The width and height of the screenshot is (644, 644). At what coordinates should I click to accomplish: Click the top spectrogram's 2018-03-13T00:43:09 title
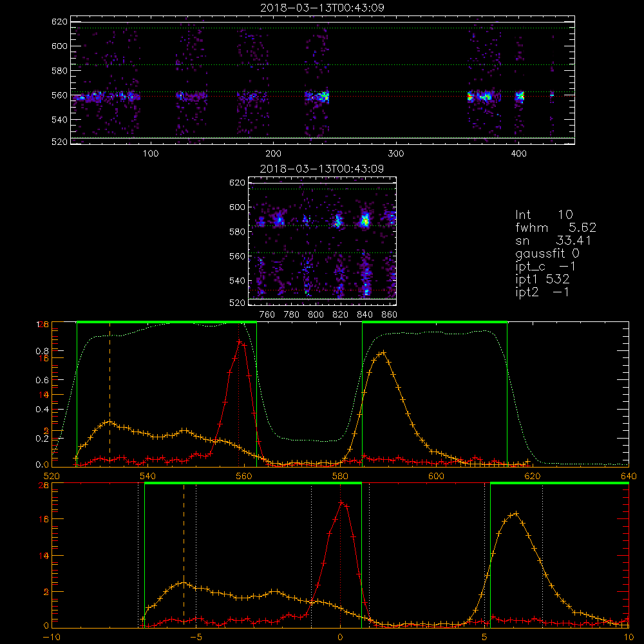323,8
